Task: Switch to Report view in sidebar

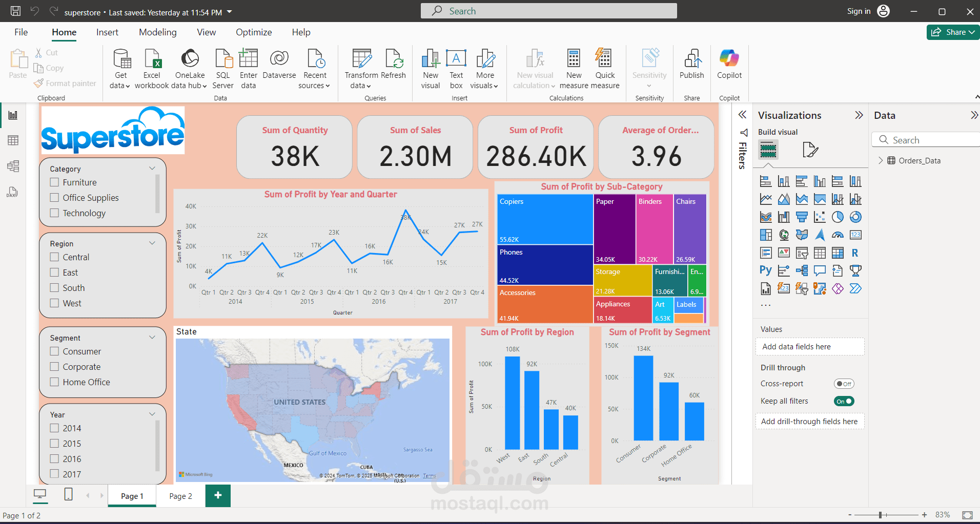Action: coord(13,115)
